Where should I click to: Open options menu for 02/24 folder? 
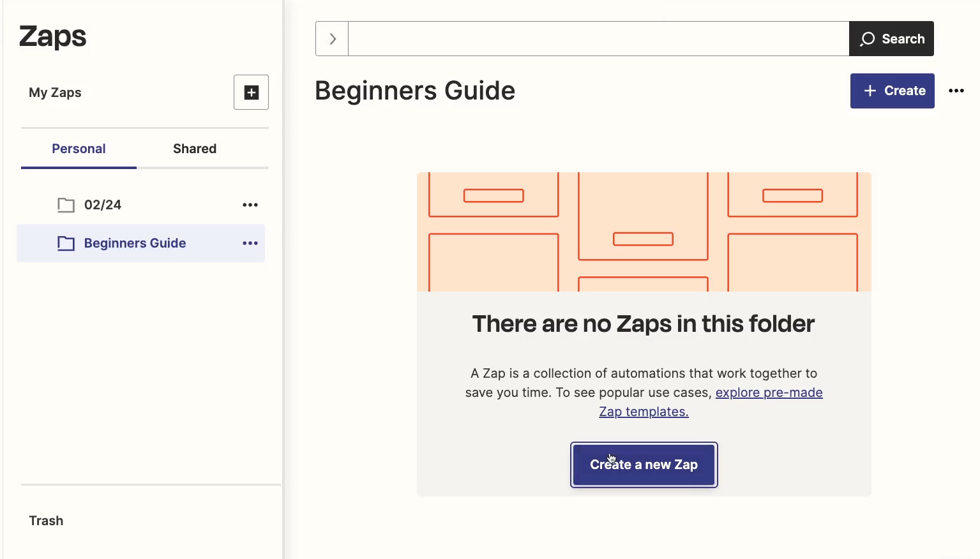tap(250, 205)
